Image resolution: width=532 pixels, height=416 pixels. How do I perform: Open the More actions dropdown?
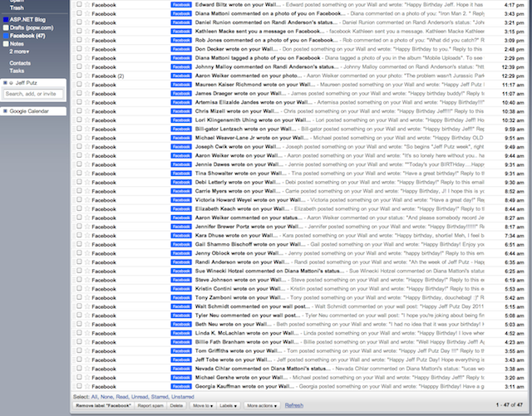point(262,405)
